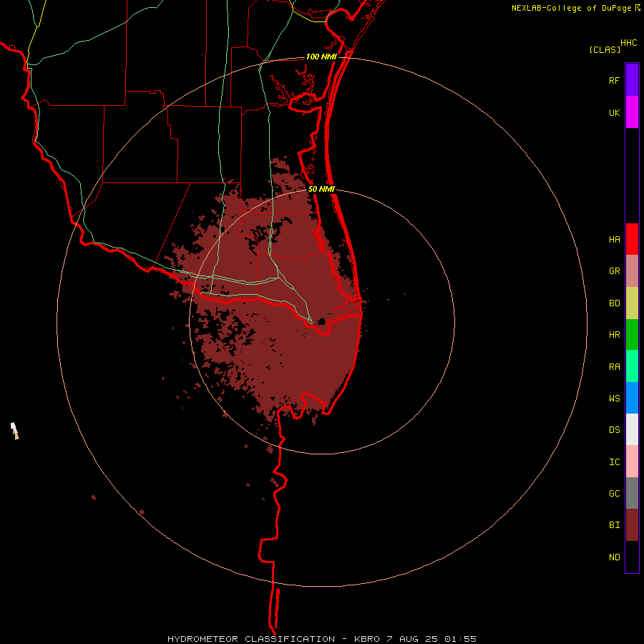Screen dimensions: 644x644
Task: Click the GC gray legend swatch
Action: [x=632, y=493]
